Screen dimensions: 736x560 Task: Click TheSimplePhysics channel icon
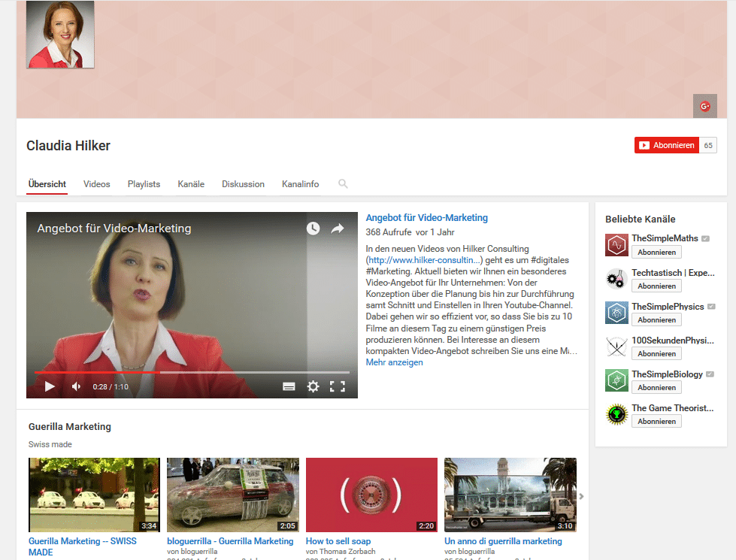pyautogui.click(x=616, y=313)
